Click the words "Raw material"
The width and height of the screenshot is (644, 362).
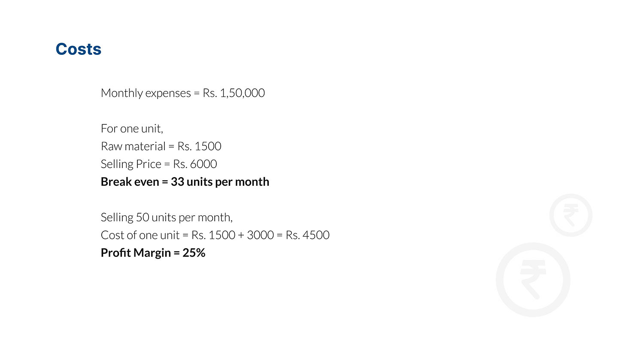point(133,146)
